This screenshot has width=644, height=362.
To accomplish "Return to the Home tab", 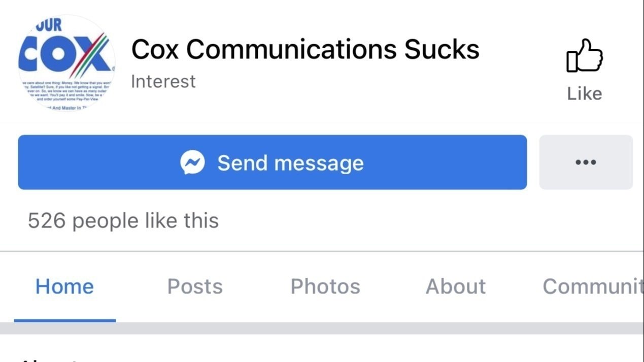I will pyautogui.click(x=64, y=286).
